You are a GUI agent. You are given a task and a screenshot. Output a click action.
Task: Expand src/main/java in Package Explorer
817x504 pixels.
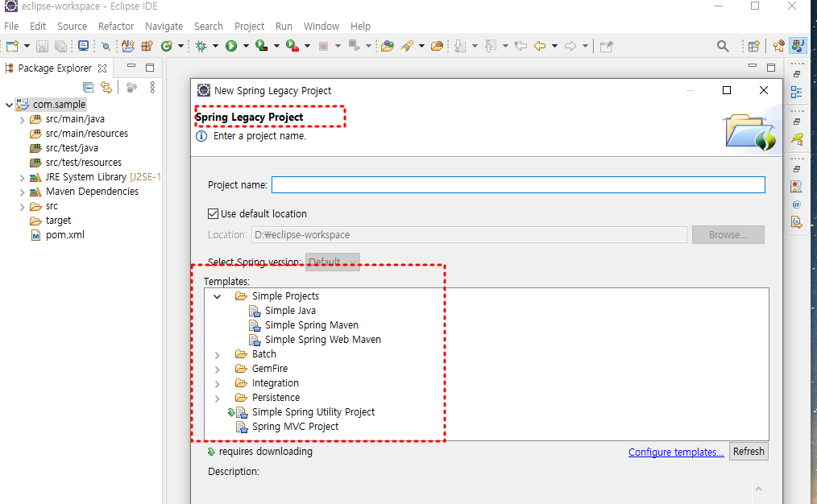tap(22, 120)
